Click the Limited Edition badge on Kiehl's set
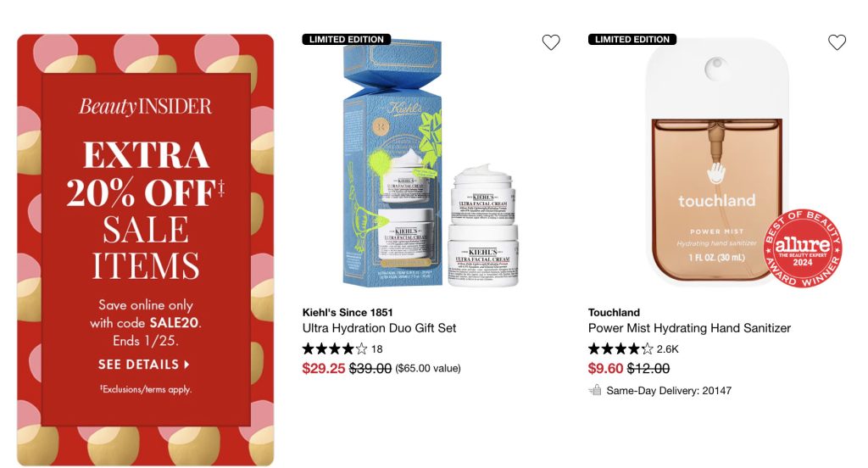 (347, 39)
